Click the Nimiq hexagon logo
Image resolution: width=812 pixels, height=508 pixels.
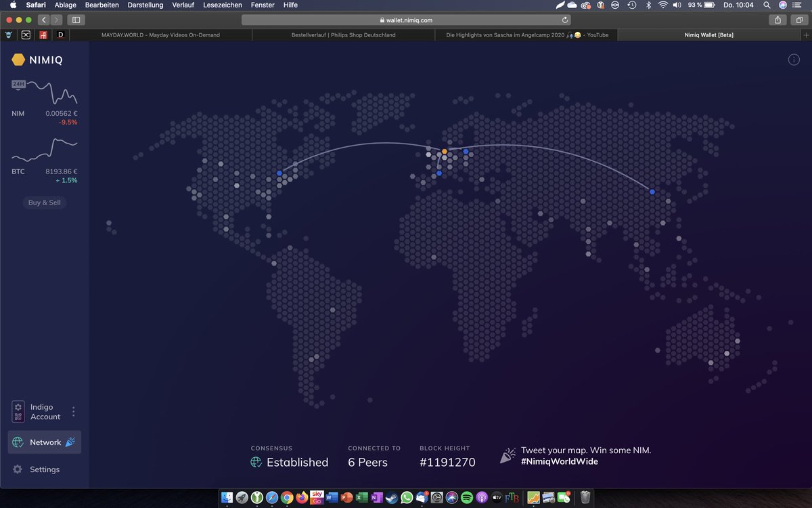18,60
